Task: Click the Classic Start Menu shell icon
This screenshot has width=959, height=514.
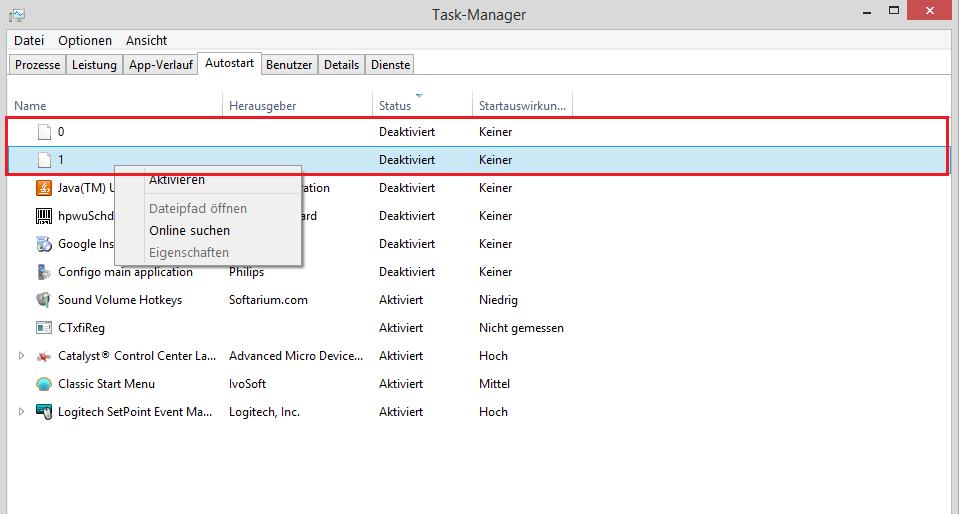Action: 44,384
